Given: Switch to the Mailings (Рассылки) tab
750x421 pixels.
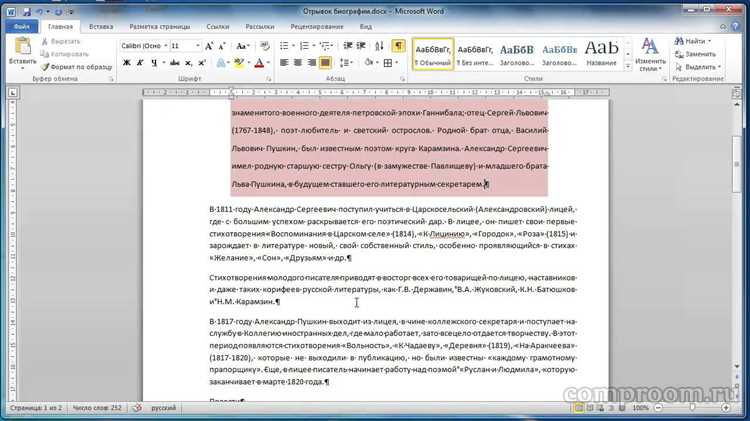Looking at the screenshot, I should point(260,27).
